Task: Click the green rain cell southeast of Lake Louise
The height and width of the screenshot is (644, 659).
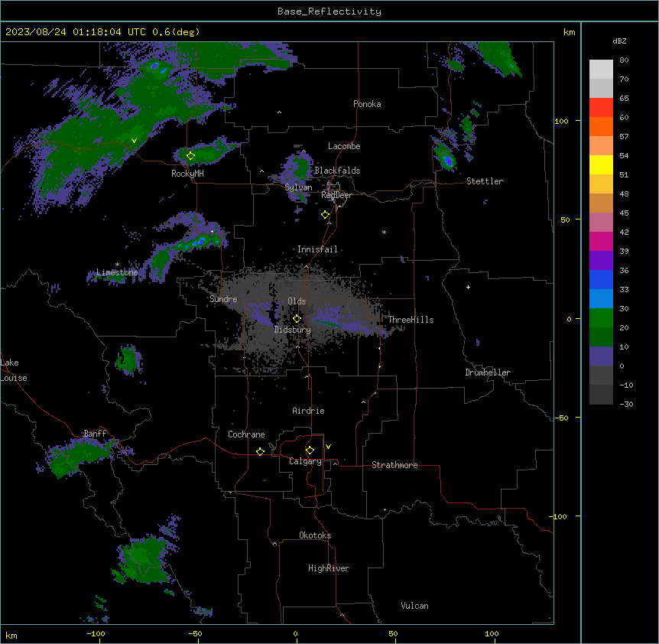Action: (x=128, y=360)
